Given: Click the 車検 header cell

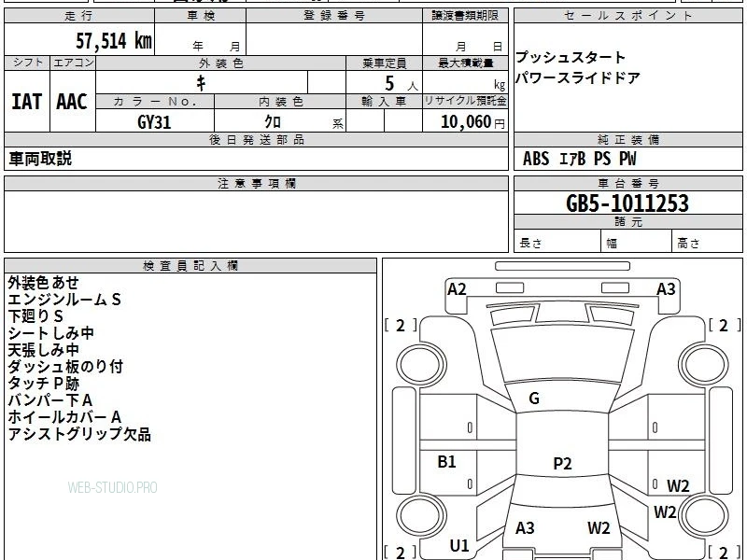Looking at the screenshot, I should [201, 16].
